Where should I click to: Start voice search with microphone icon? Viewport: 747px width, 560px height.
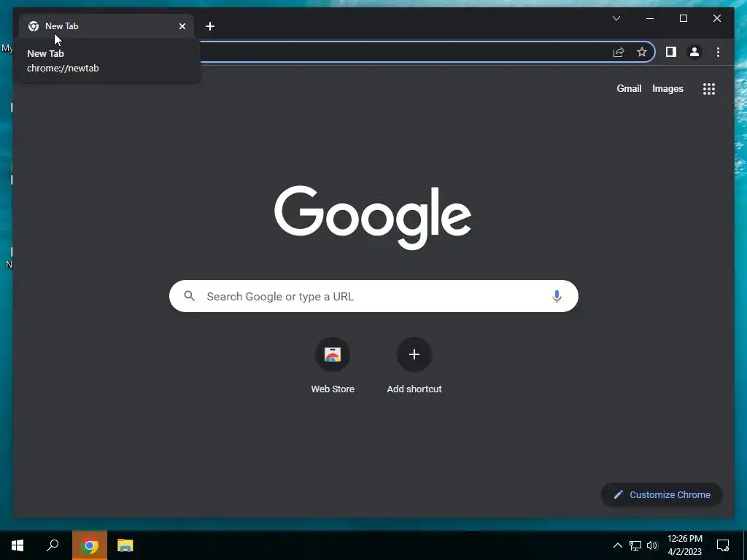click(x=557, y=296)
